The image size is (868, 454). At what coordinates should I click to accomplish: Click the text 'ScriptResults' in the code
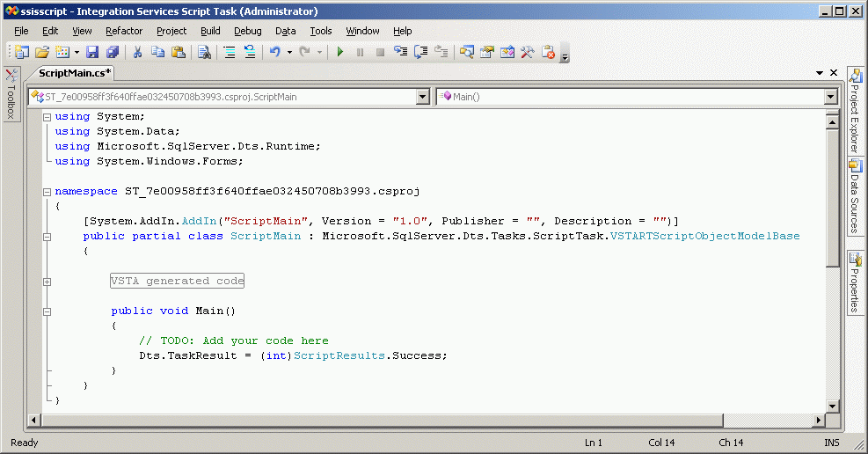click(x=339, y=355)
